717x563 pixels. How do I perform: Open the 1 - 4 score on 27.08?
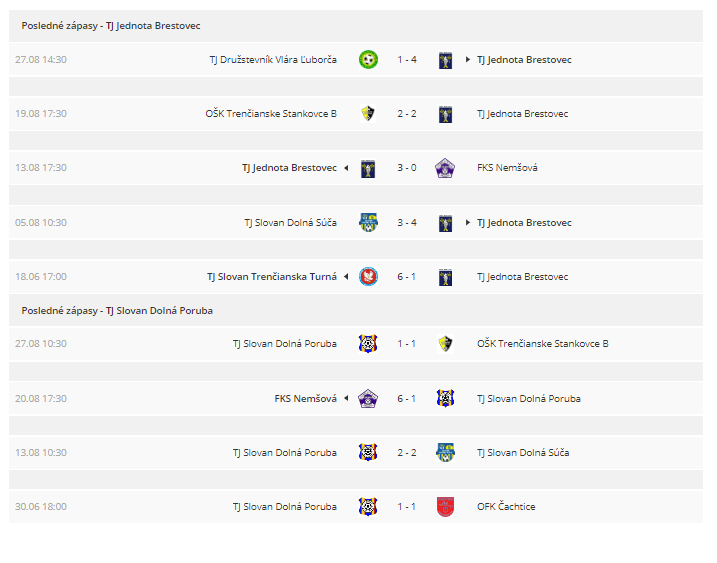(407, 59)
